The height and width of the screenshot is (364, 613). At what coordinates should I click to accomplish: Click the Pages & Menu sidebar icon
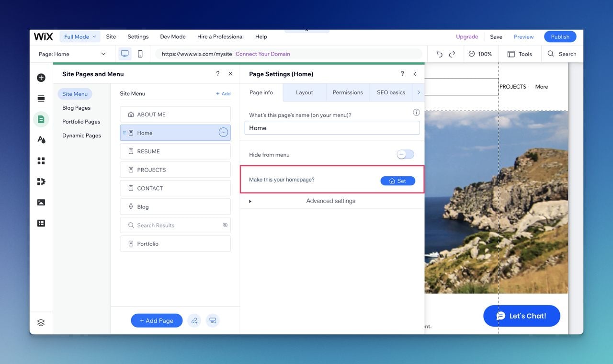[41, 119]
